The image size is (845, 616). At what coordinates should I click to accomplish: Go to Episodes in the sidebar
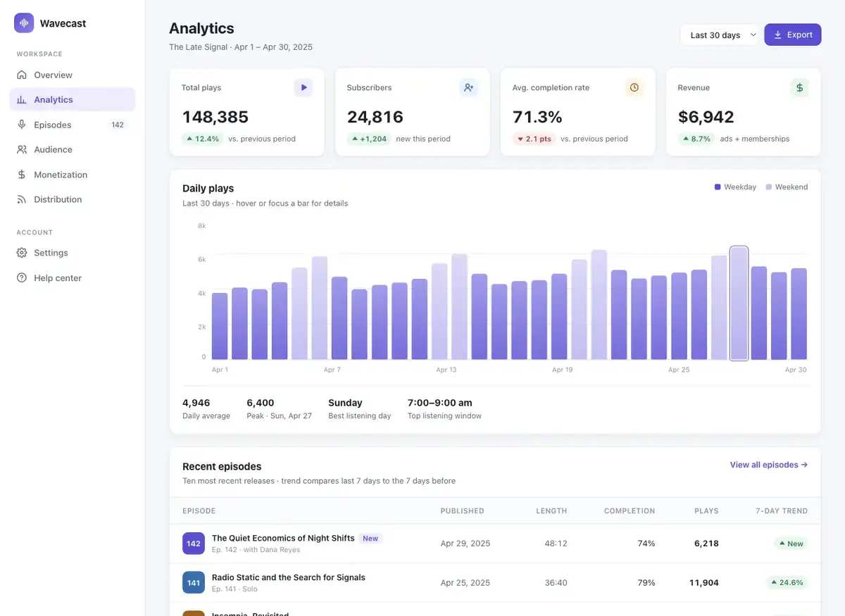(73, 125)
